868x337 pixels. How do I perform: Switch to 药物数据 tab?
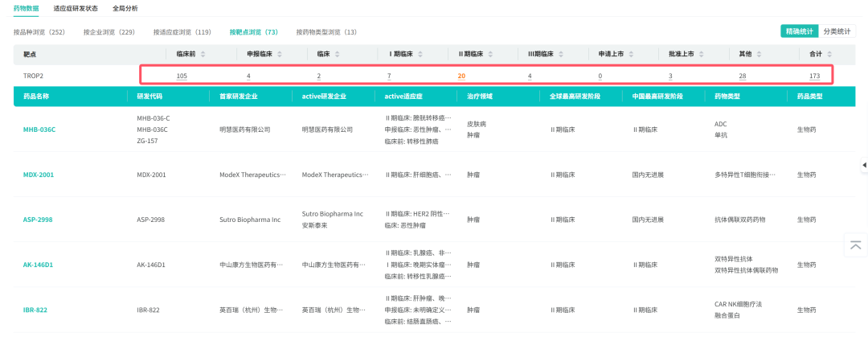(26, 9)
